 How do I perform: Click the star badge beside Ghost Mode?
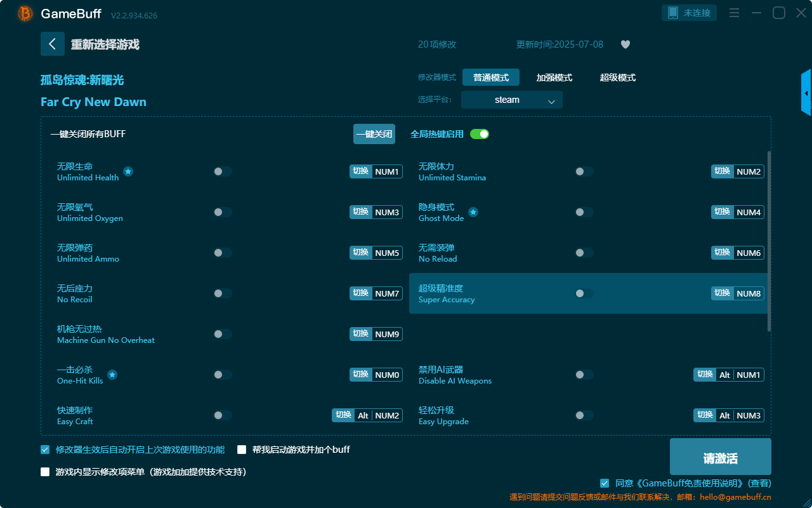473,212
